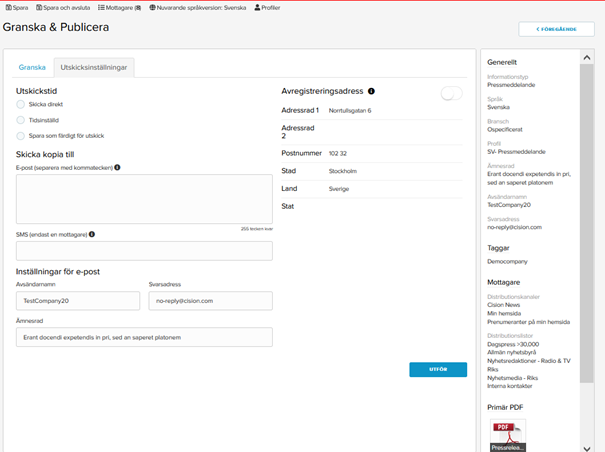Screen dimensions: 605x452
Task: Click Democompany tag in sidebar
Action: [x=507, y=261]
